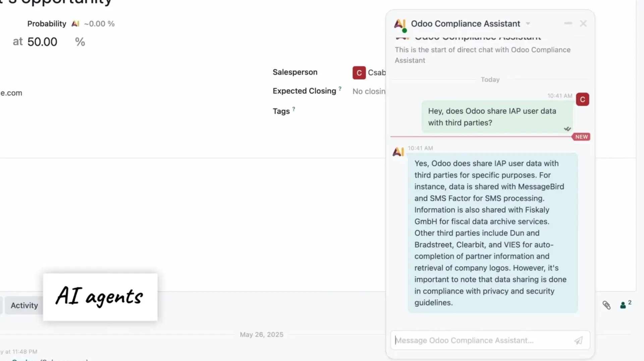Click the red C avatar on the 10:41 message

point(583,99)
